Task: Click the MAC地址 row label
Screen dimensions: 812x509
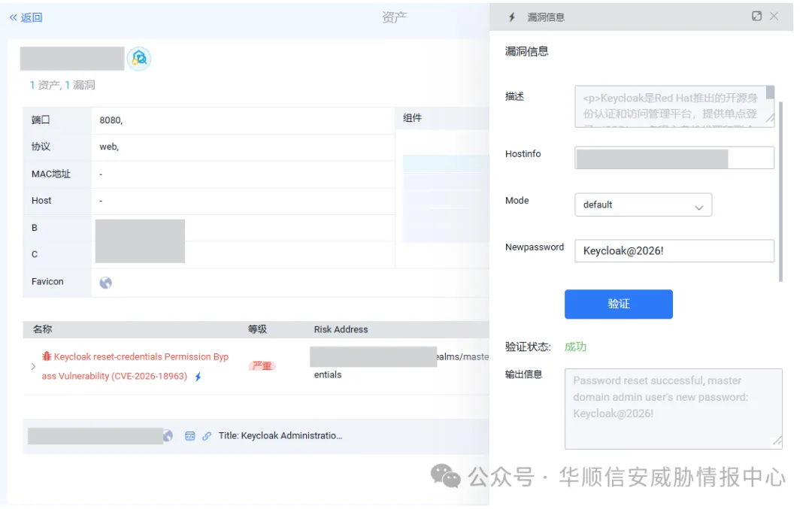Action: [51, 174]
